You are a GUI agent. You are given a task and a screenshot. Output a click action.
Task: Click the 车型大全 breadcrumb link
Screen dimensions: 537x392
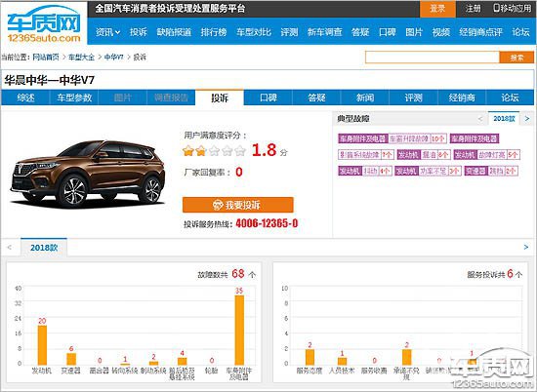click(81, 58)
